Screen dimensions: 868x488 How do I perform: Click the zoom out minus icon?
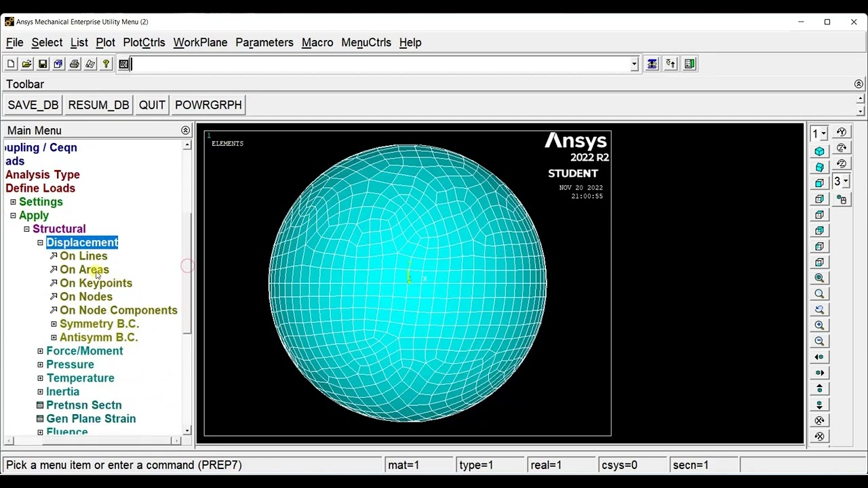pyautogui.click(x=820, y=341)
